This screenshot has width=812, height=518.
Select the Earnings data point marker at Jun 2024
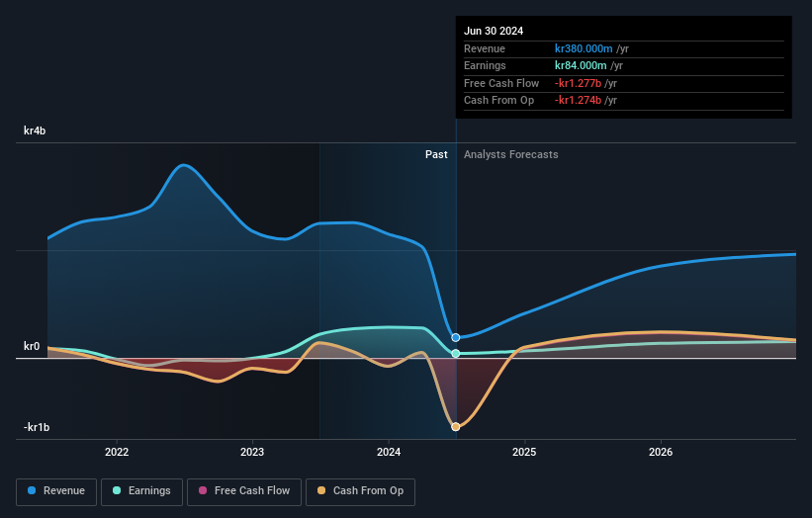click(x=456, y=354)
